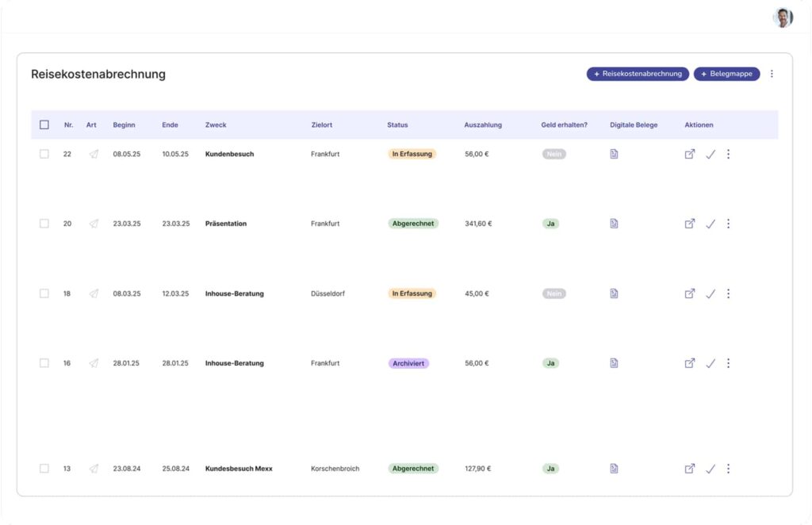Add a new Belegmappe
Image resolution: width=812 pixels, height=525 pixels.
click(x=726, y=74)
